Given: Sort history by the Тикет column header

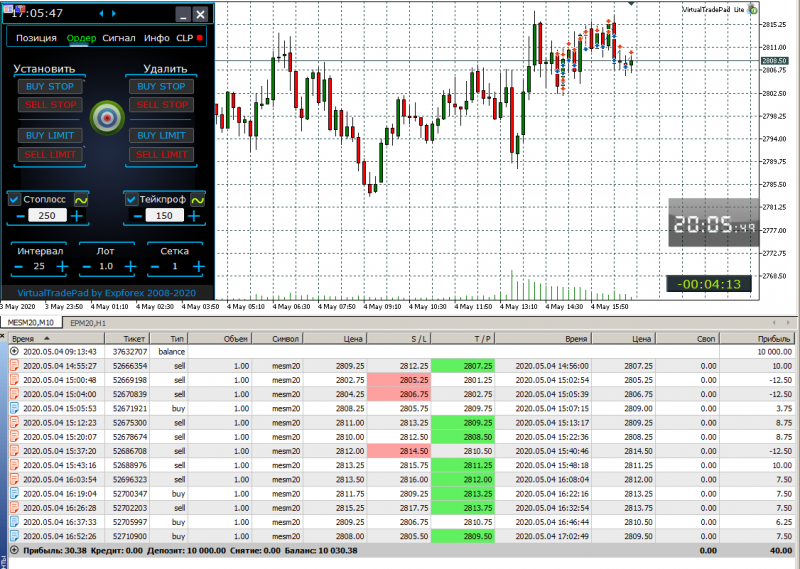Looking at the screenshot, I should click(x=127, y=338).
